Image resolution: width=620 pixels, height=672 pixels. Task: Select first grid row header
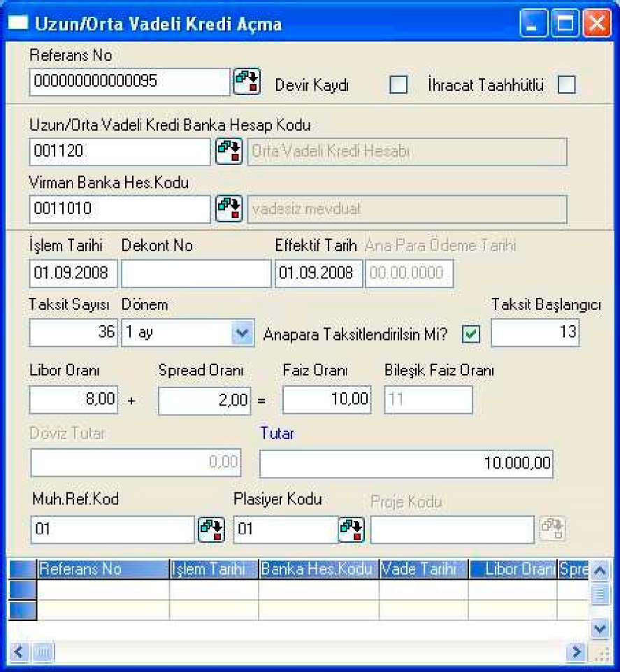click(x=22, y=589)
